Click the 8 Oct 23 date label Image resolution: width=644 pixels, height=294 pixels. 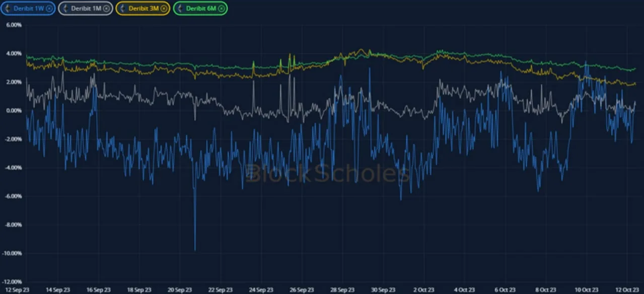[x=546, y=290]
